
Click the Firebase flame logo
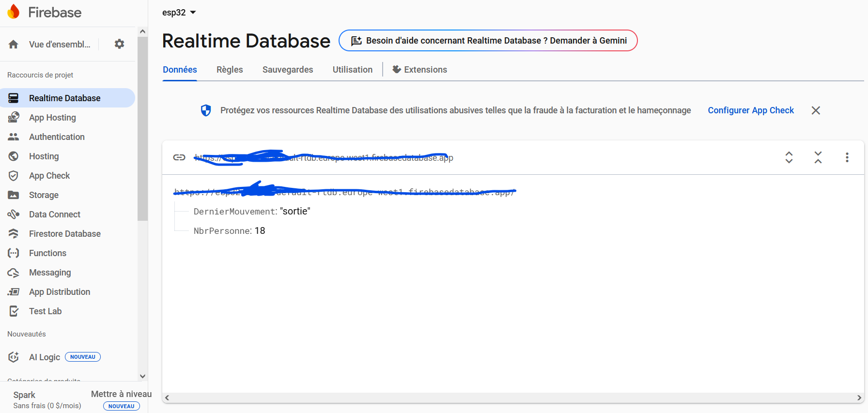(x=14, y=12)
